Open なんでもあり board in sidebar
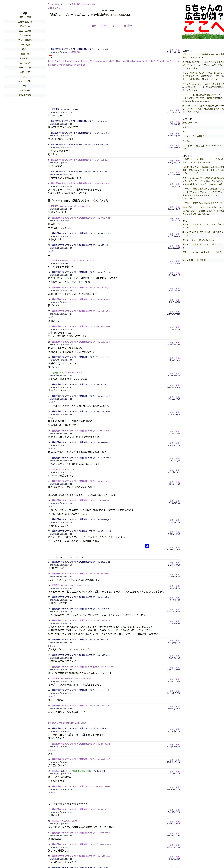 [x=25, y=63]
